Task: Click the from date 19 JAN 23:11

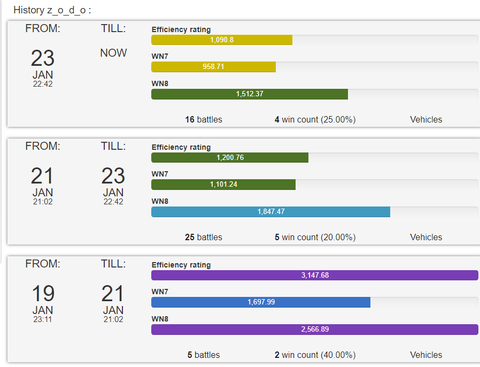Action: point(43,304)
